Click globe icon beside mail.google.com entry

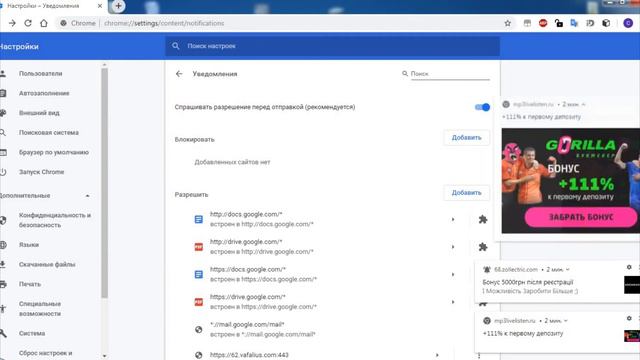(x=198, y=329)
